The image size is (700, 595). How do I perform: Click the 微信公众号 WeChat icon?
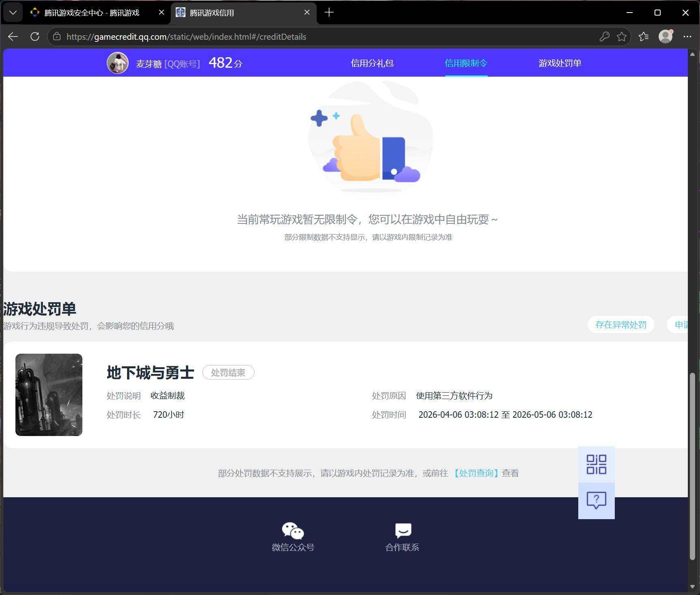(293, 531)
